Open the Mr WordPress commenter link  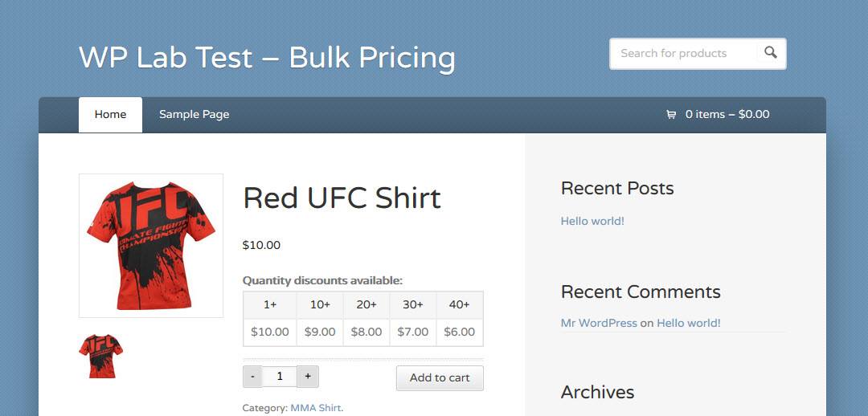[599, 323]
